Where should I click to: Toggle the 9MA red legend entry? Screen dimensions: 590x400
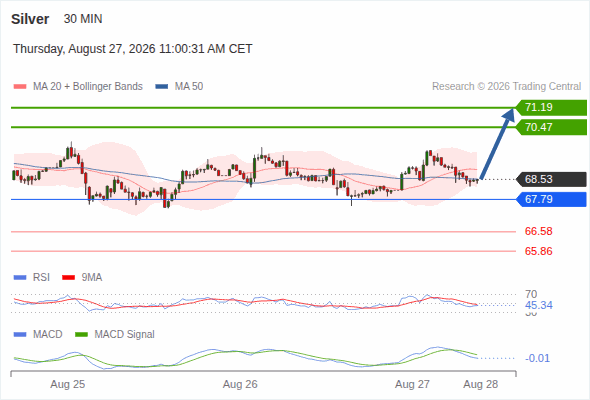pyautogui.click(x=82, y=277)
